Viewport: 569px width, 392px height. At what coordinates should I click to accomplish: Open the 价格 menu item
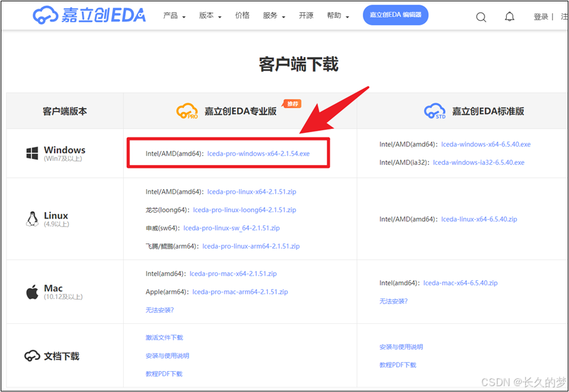click(x=242, y=15)
